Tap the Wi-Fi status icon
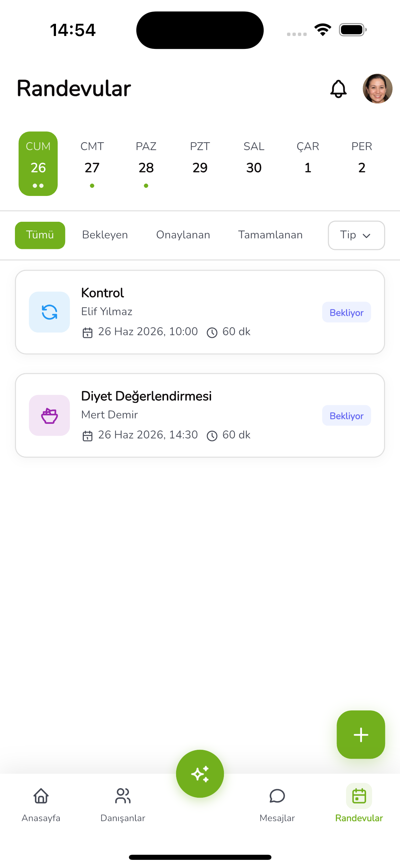Image resolution: width=400 pixels, height=868 pixels. [x=323, y=30]
